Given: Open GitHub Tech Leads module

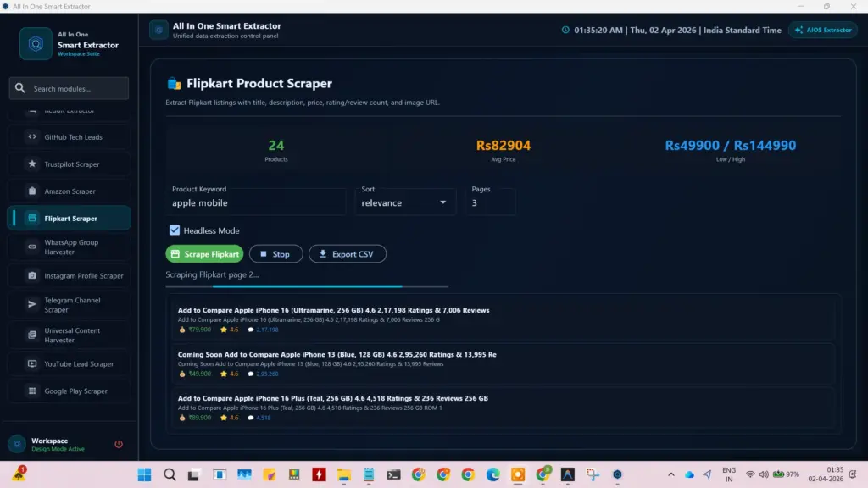Looking at the screenshot, I should point(70,136).
